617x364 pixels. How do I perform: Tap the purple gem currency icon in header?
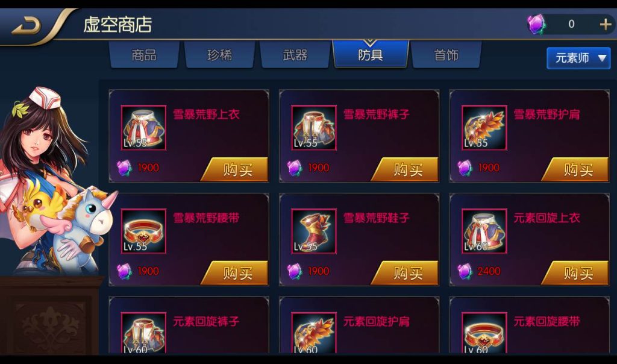click(x=536, y=24)
